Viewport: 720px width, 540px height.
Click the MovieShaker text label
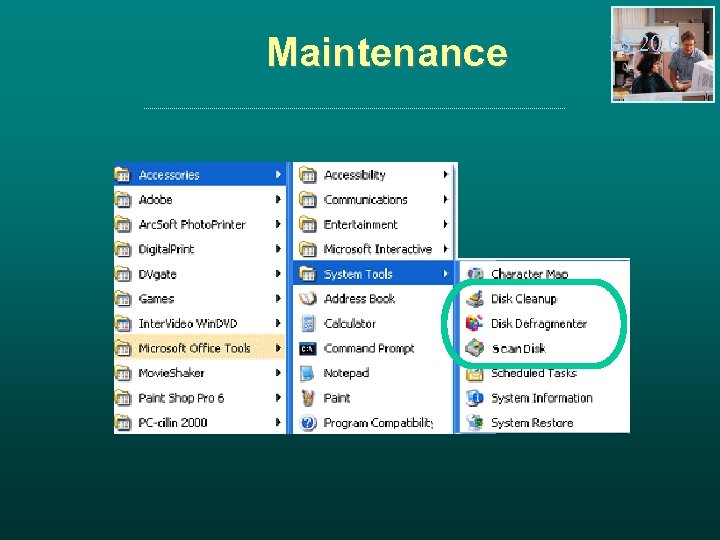pyautogui.click(x=172, y=373)
